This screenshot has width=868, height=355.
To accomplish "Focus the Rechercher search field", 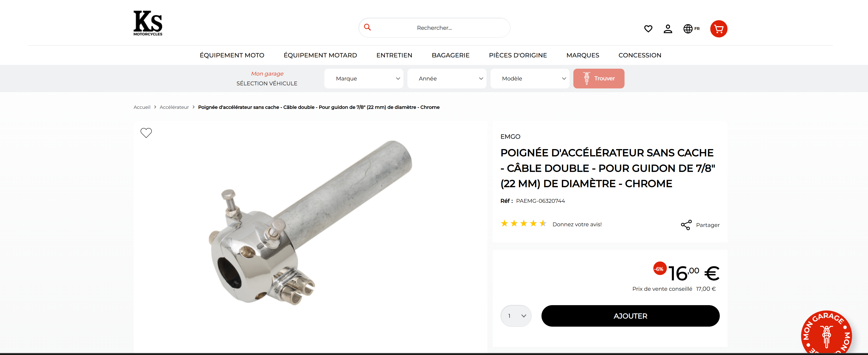I will (434, 28).
